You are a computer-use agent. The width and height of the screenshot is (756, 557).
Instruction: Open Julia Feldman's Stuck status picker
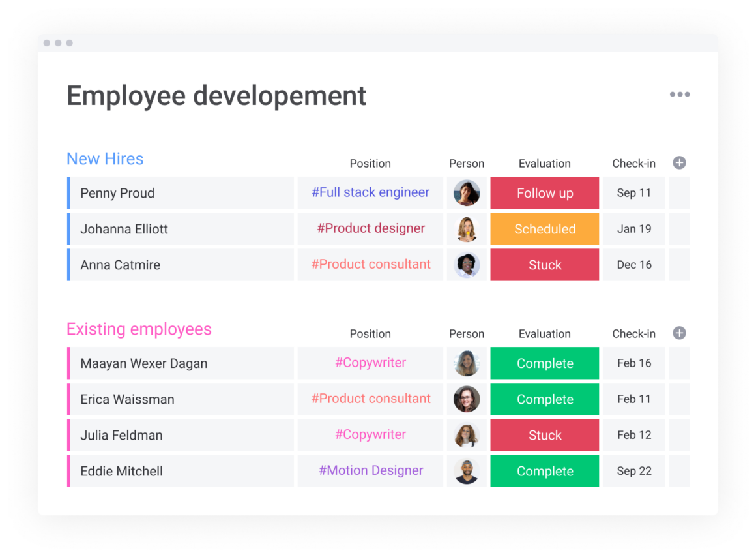click(x=544, y=435)
